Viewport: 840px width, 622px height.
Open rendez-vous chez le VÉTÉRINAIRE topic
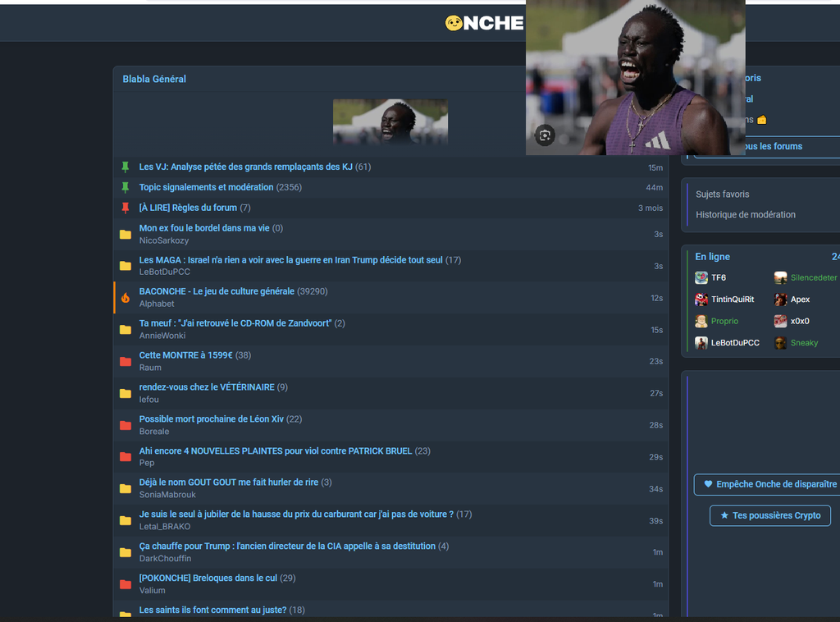pyautogui.click(x=207, y=386)
